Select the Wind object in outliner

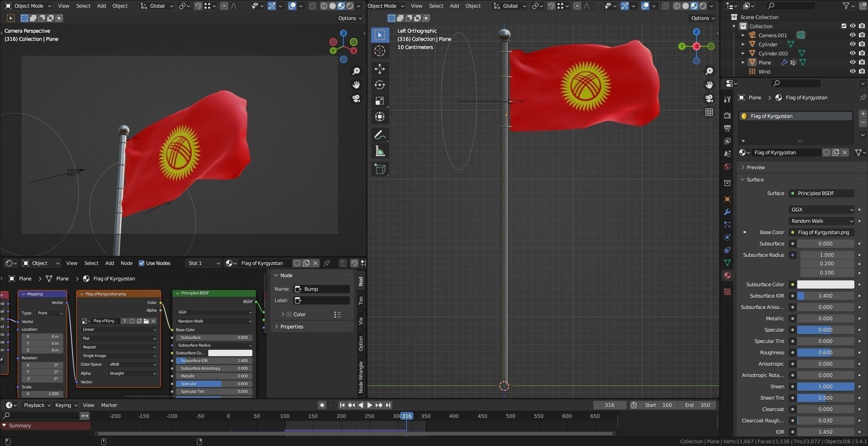[x=765, y=72]
